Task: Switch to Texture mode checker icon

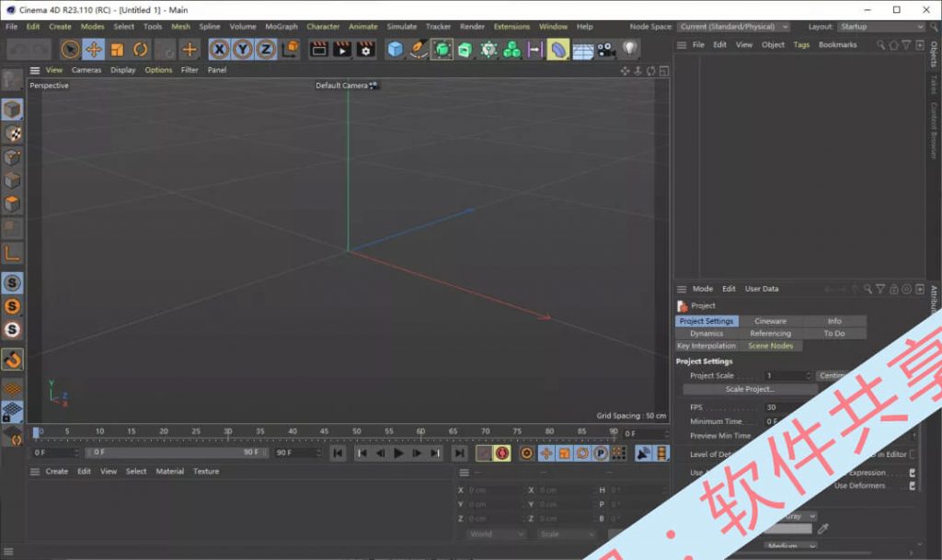Action: tap(12, 133)
